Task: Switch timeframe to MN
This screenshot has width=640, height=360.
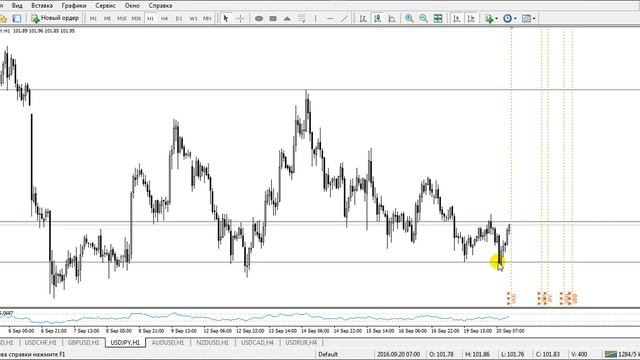Action: 207,18
